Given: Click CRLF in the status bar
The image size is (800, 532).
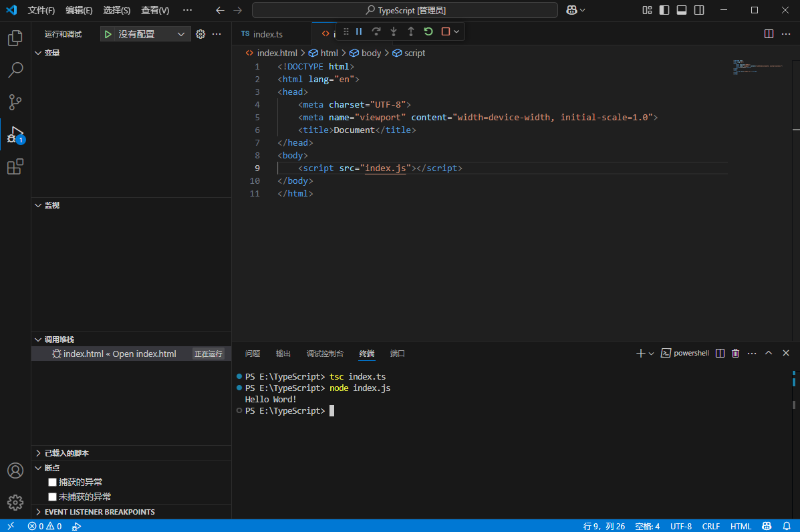Looking at the screenshot, I should 710,526.
